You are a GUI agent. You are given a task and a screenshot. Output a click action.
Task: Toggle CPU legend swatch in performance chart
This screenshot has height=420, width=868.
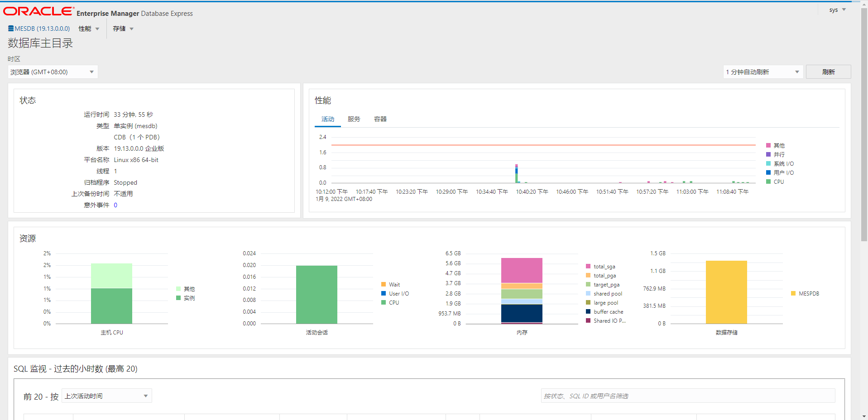[x=768, y=181]
